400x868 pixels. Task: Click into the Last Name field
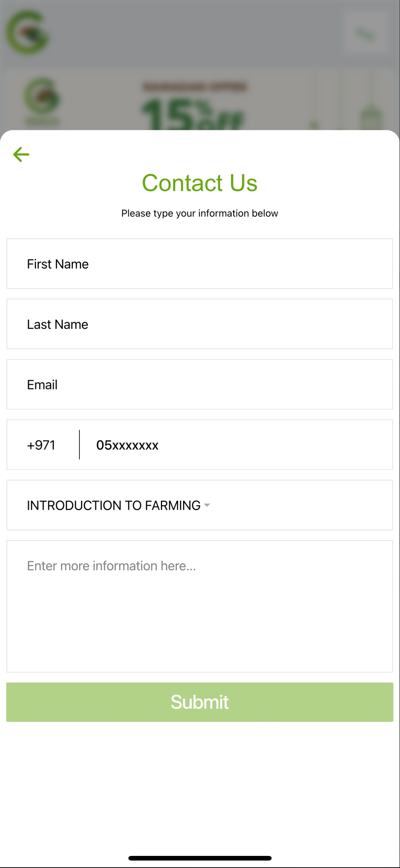[x=200, y=324]
